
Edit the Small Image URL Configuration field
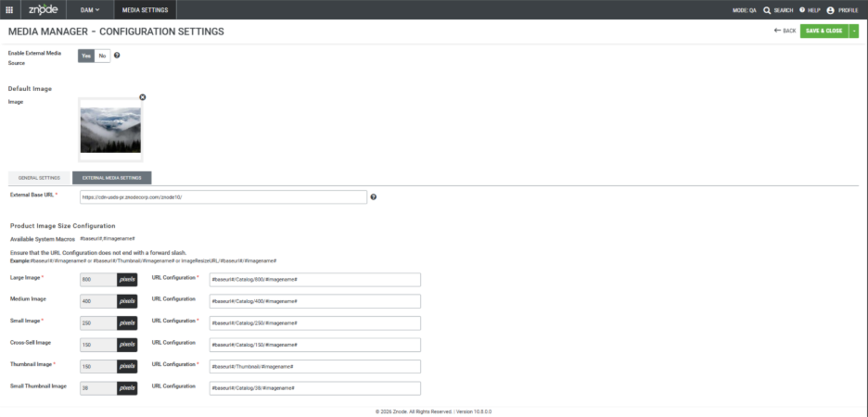coord(315,323)
